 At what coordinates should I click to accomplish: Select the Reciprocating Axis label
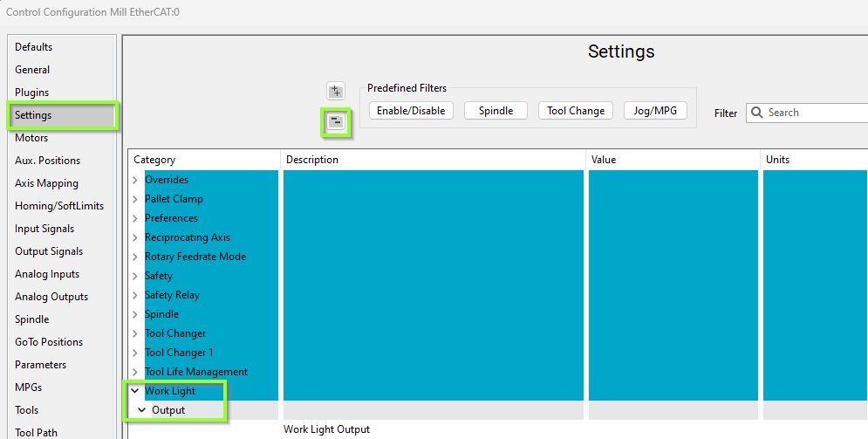188,237
